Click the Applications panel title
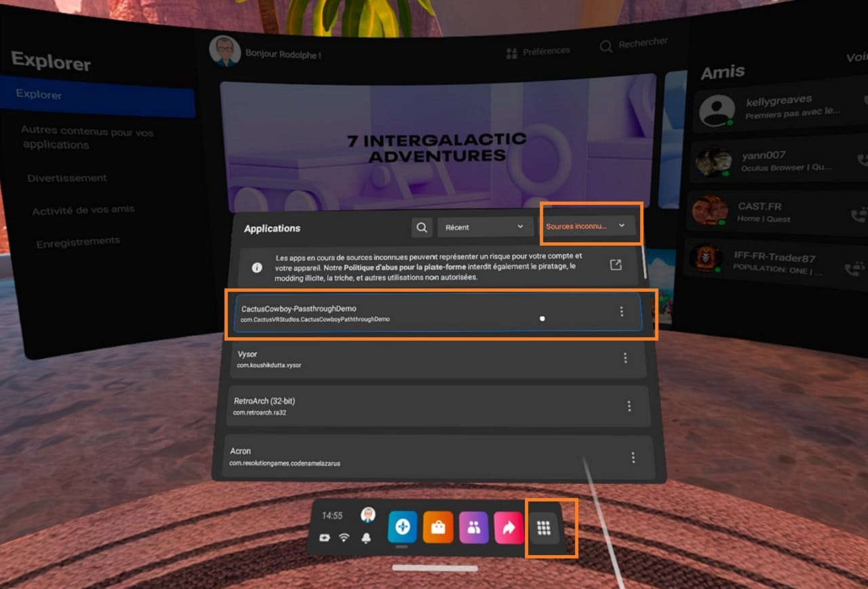The height and width of the screenshot is (589, 868). pyautogui.click(x=272, y=229)
